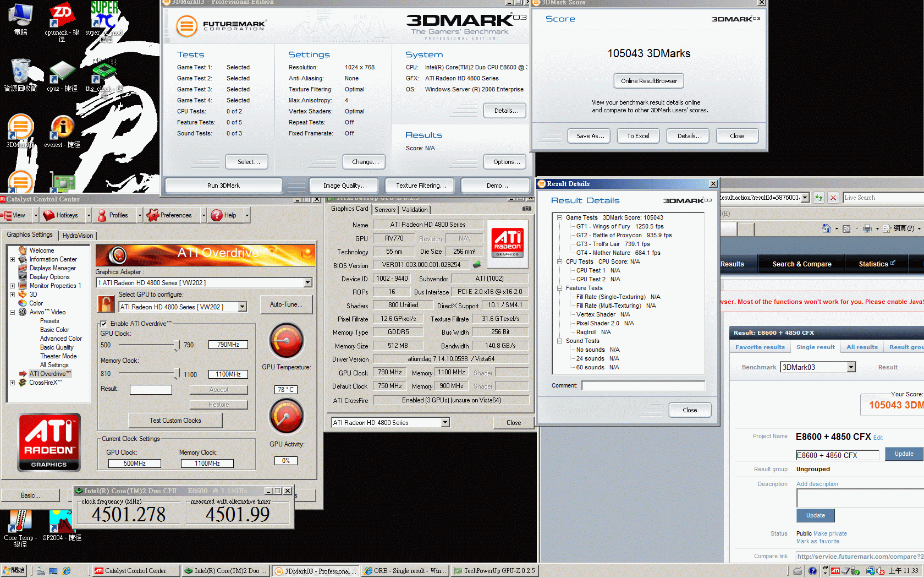Click the To Excel button
Screen dimensions: 924x578
point(638,136)
